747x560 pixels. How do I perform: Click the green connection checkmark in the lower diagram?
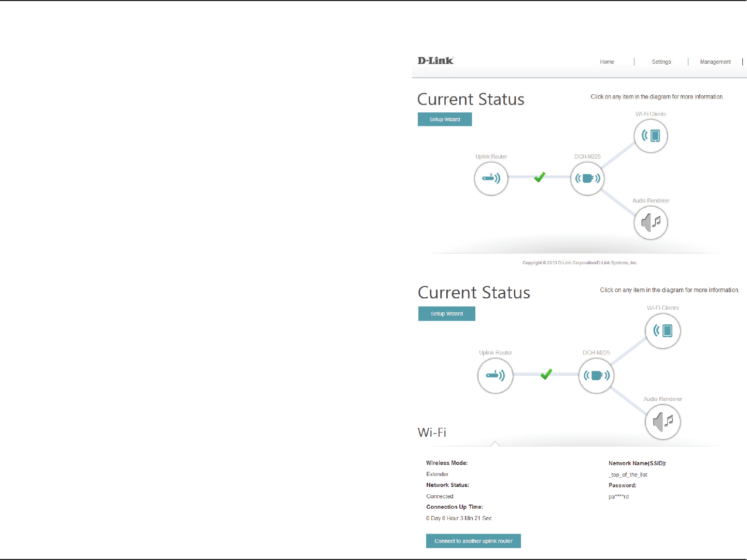pyautogui.click(x=546, y=374)
